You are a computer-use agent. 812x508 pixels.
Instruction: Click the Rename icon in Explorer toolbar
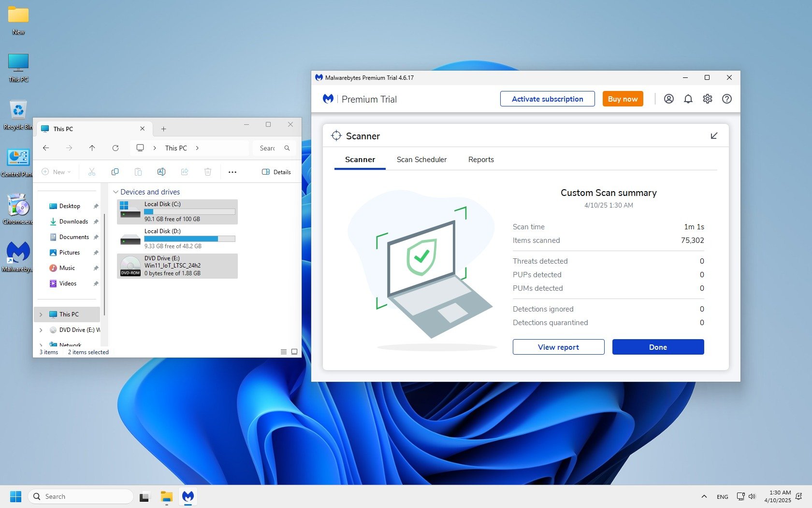161,172
